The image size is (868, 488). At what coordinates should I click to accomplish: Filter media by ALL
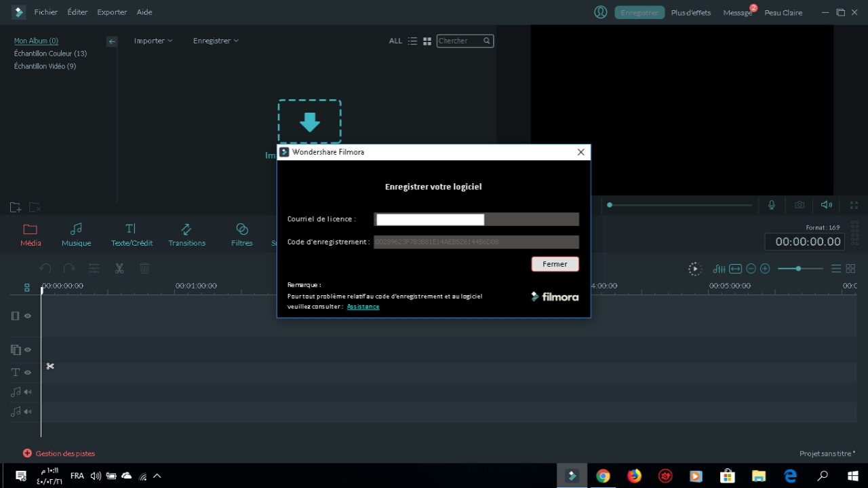pos(395,41)
